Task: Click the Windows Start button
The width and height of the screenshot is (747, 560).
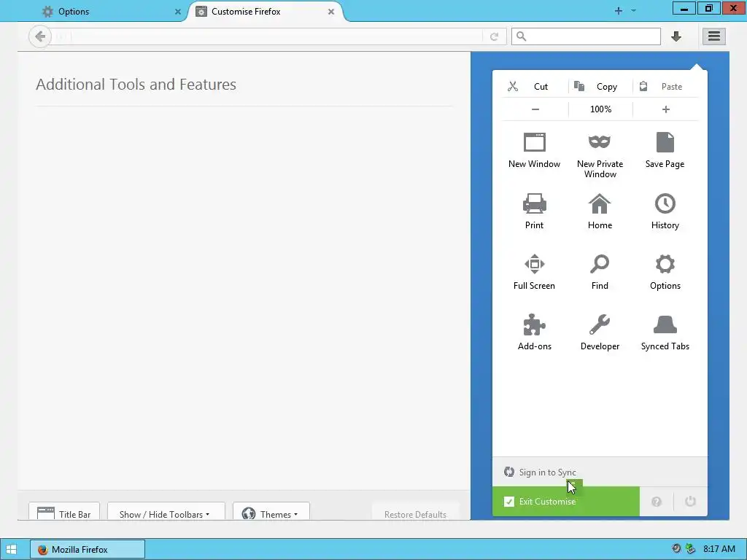Action: [12, 550]
